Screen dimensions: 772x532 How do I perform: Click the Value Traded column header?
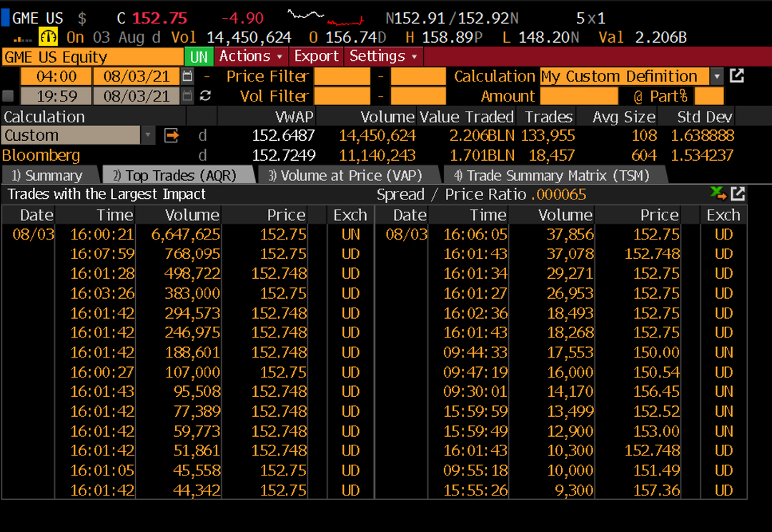click(x=467, y=117)
